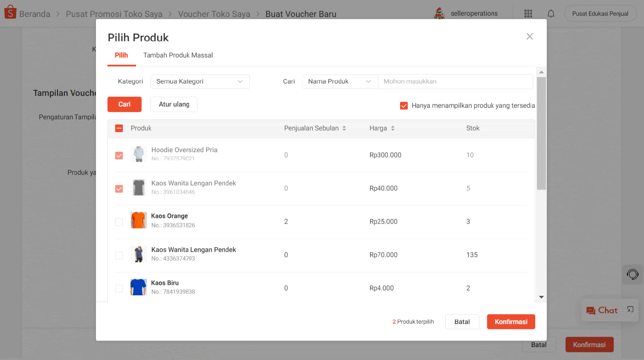
Task: Click the chat expand arrow icon
Action: [x=630, y=310]
